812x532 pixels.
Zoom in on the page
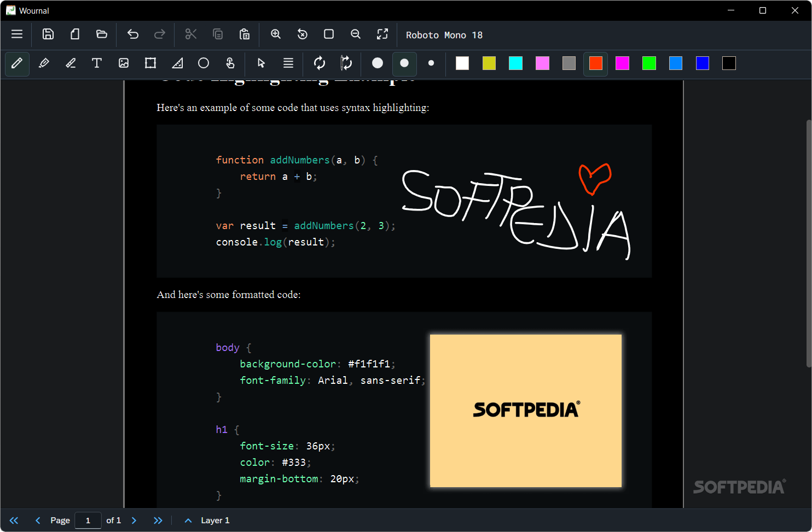[x=276, y=34]
